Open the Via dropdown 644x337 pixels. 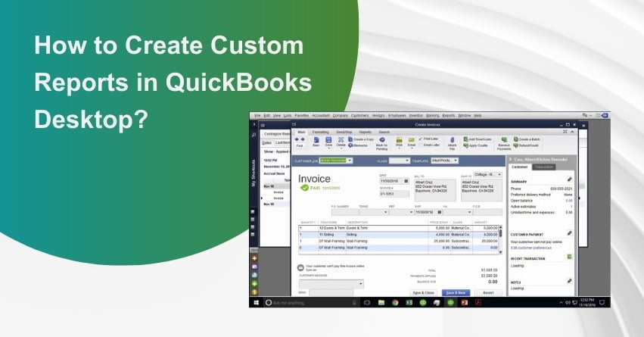click(469, 212)
